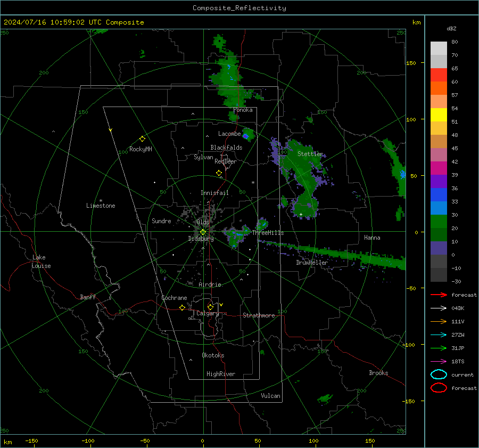The height and width of the screenshot is (448, 479).
Task: Click the cyan 27ZW arrow in legend
Action: (439, 335)
